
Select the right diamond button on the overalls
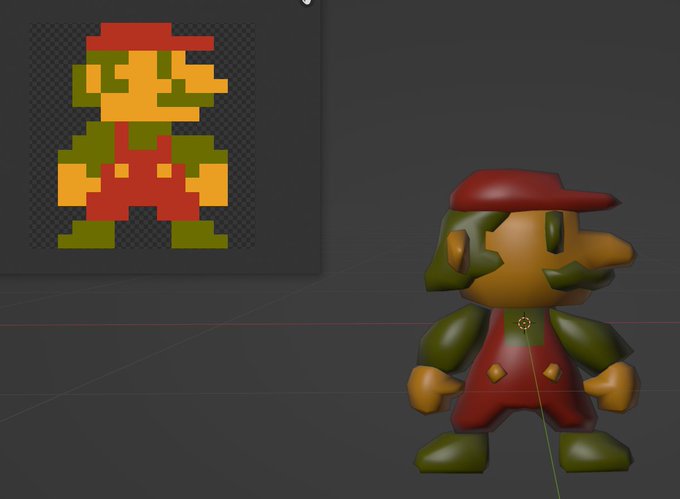point(552,372)
